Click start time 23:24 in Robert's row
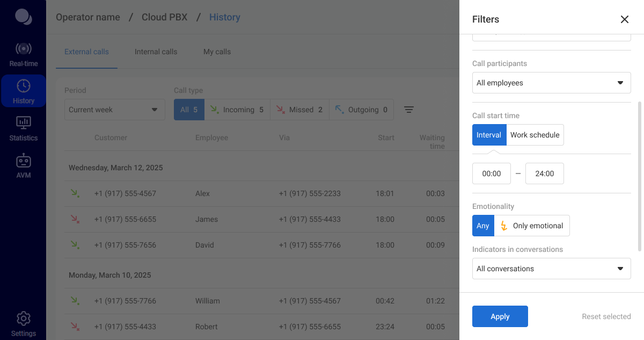The image size is (644, 340). click(385, 327)
